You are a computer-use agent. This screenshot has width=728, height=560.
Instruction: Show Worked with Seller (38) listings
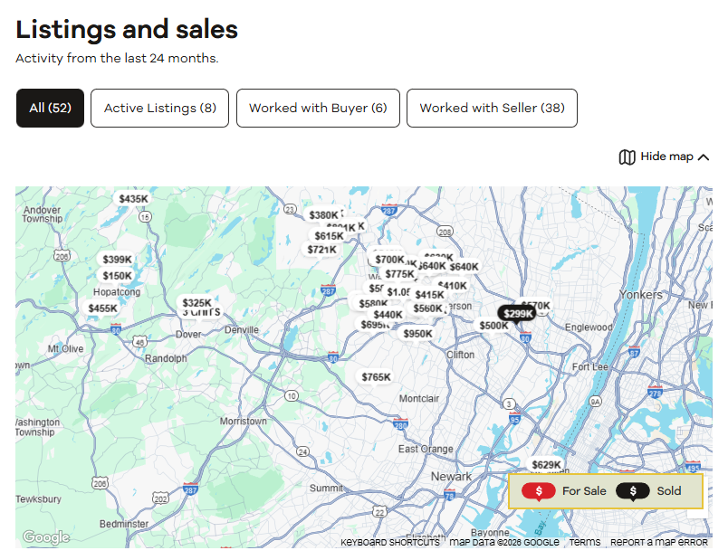(x=492, y=108)
